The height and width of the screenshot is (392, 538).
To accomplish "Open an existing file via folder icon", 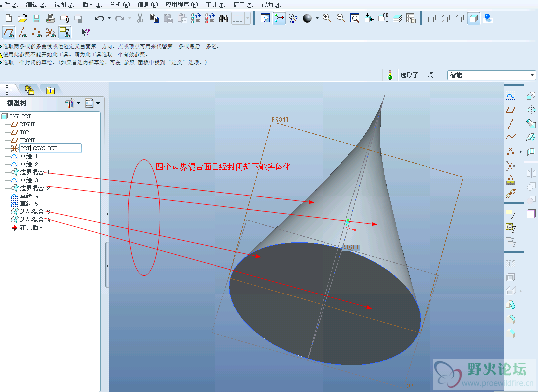I will click(x=23, y=18).
